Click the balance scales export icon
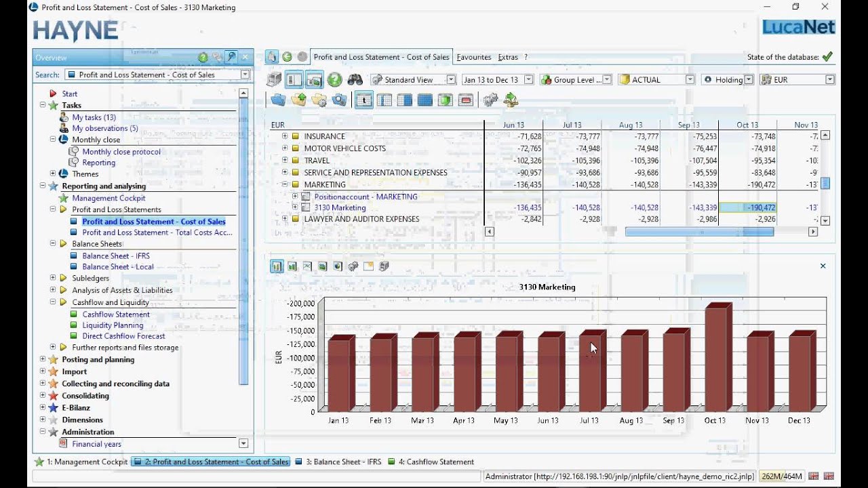 pos(511,100)
